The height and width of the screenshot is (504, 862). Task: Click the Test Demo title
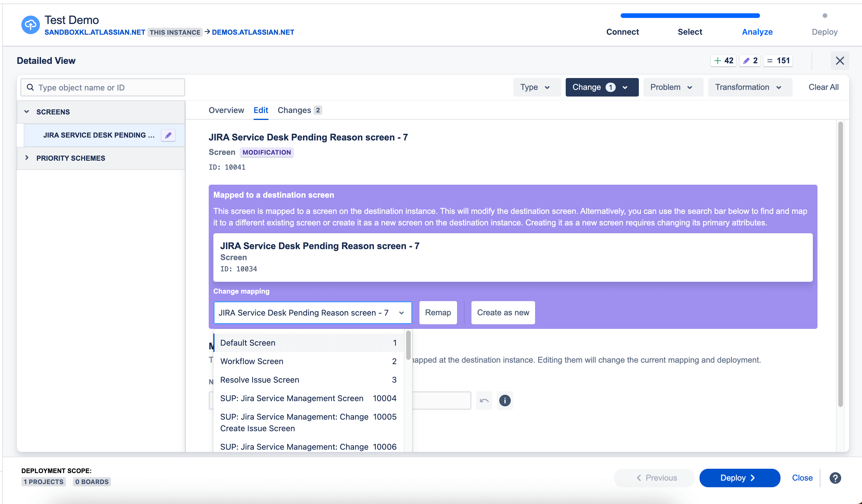[x=71, y=20]
